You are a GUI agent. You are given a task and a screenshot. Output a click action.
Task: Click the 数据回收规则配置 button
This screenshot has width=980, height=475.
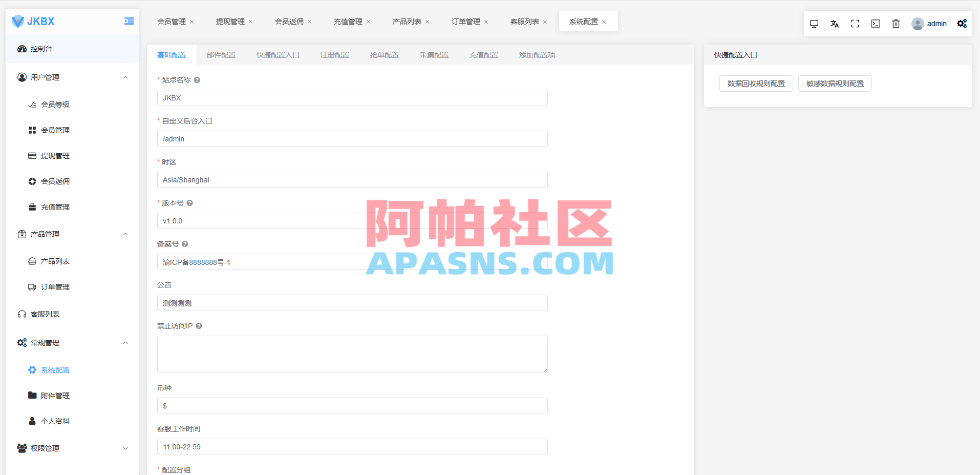(x=756, y=84)
